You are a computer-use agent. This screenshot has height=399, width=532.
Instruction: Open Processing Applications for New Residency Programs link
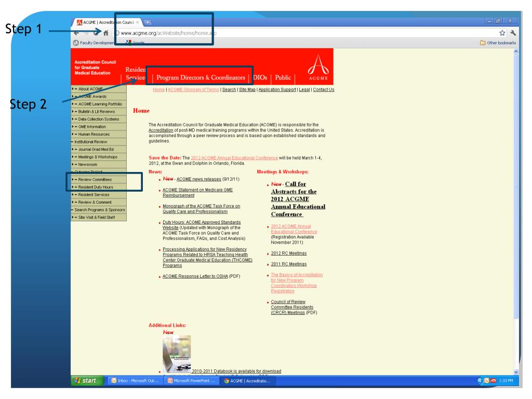[x=207, y=257]
